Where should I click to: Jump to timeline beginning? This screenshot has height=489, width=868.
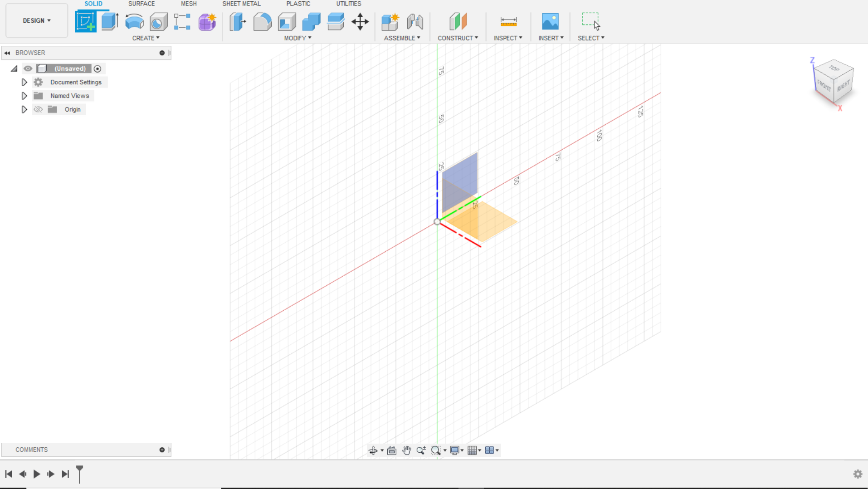coord(9,474)
